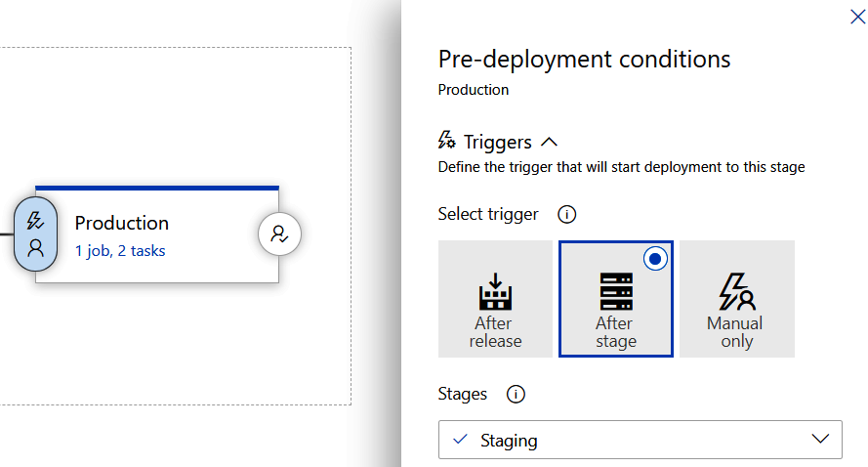The height and width of the screenshot is (467, 868).
Task: Choose the Manual only trigger icon
Action: 736,289
